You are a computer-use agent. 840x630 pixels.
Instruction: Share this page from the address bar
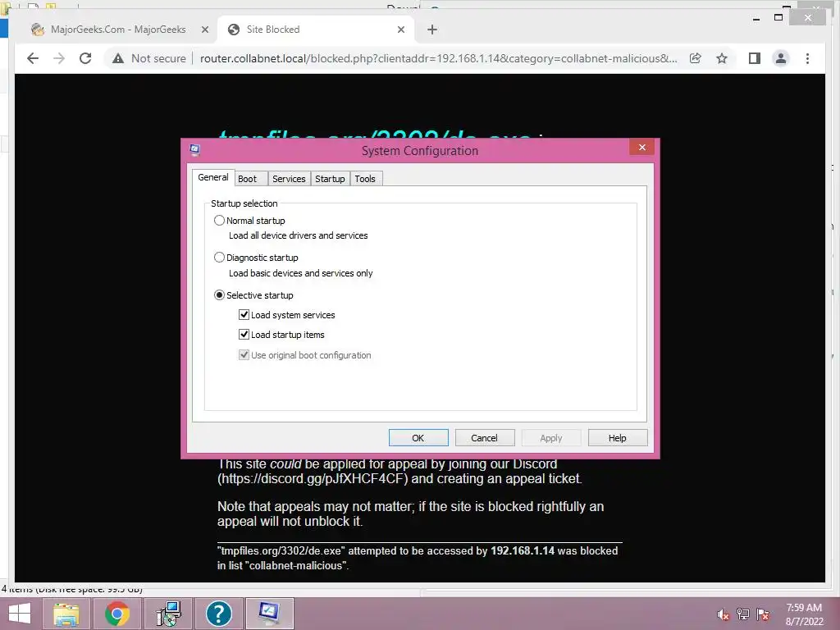(696, 58)
